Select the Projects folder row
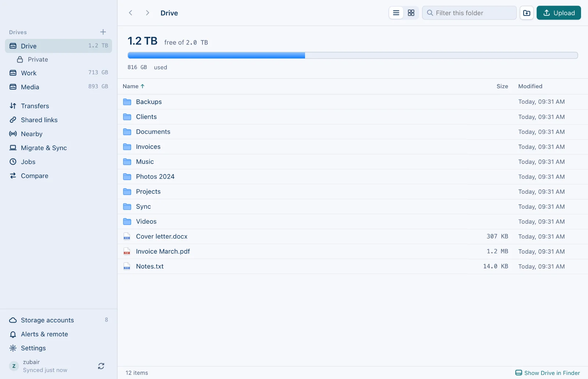This screenshot has width=588, height=379. tap(352, 192)
